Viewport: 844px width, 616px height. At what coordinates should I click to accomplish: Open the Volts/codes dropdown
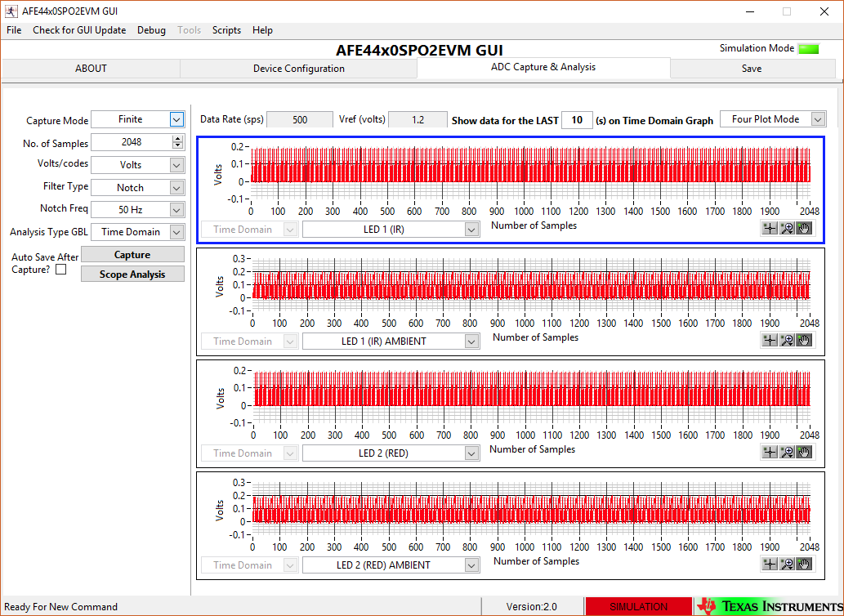pyautogui.click(x=176, y=165)
